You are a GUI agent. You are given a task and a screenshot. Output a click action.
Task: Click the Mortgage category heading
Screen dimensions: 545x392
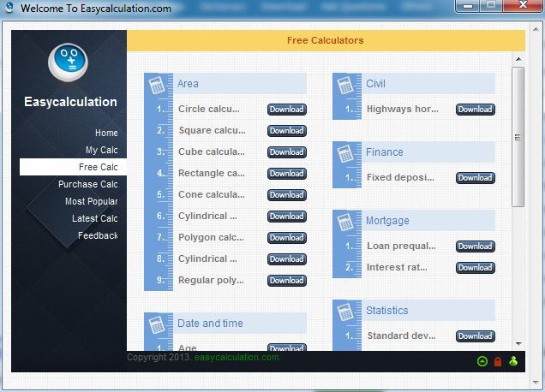tap(387, 221)
